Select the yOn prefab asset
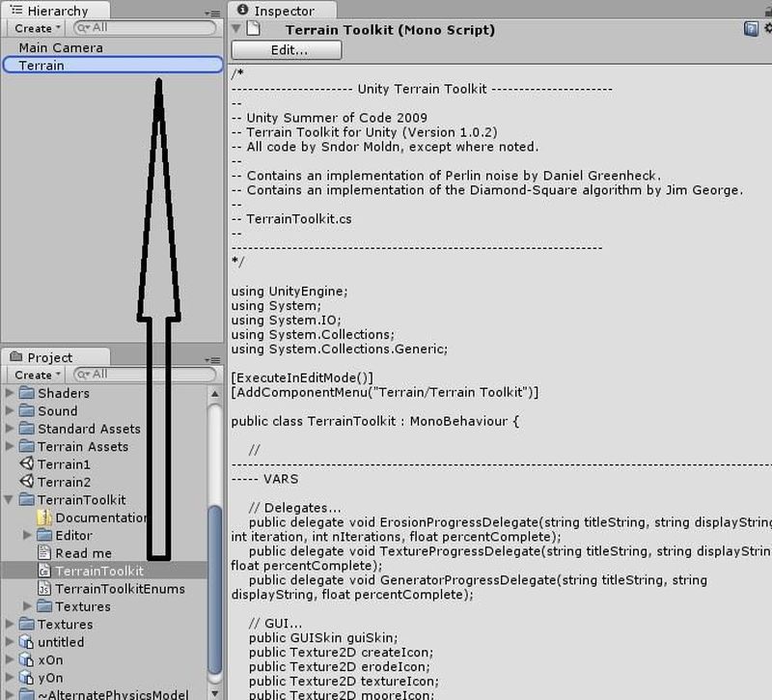 pyautogui.click(x=50, y=678)
